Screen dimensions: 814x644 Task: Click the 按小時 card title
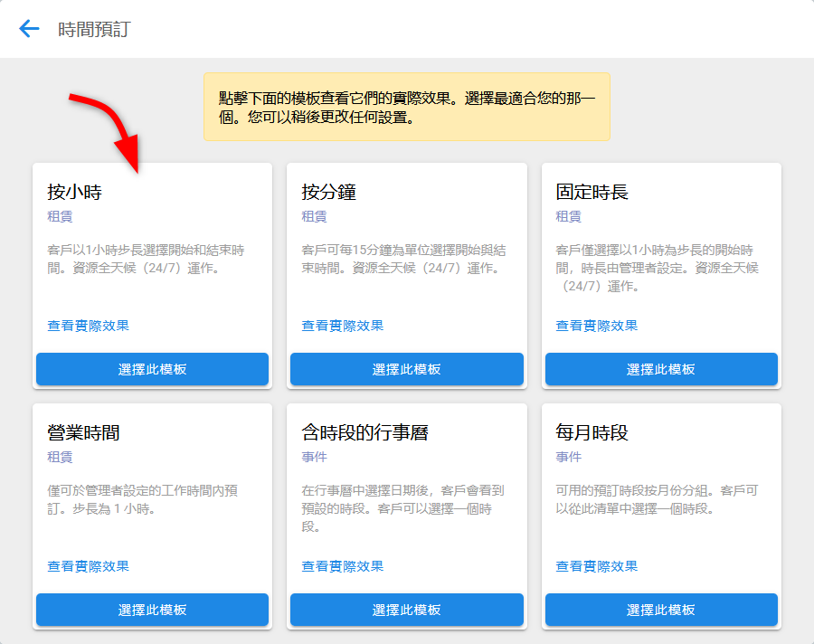(74, 192)
